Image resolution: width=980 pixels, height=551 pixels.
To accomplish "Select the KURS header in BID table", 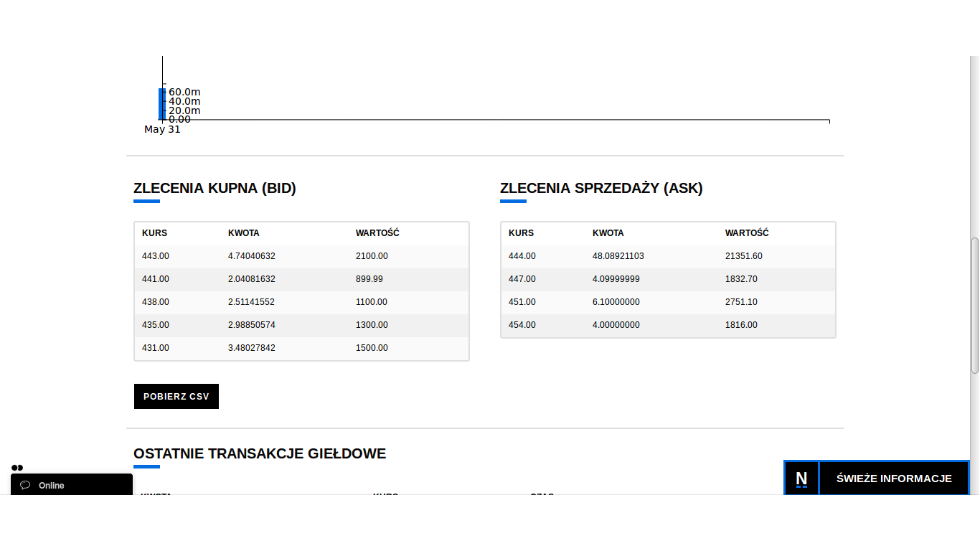I will [154, 233].
